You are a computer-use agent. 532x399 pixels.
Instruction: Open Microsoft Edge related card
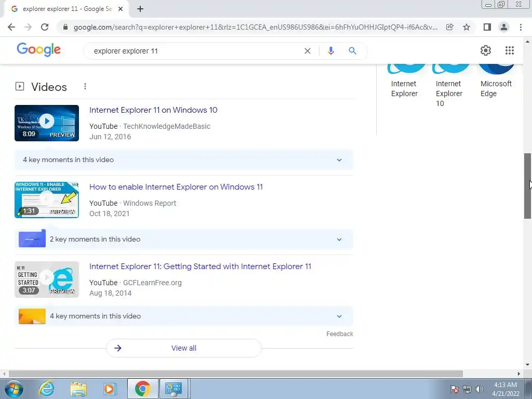coord(496,82)
